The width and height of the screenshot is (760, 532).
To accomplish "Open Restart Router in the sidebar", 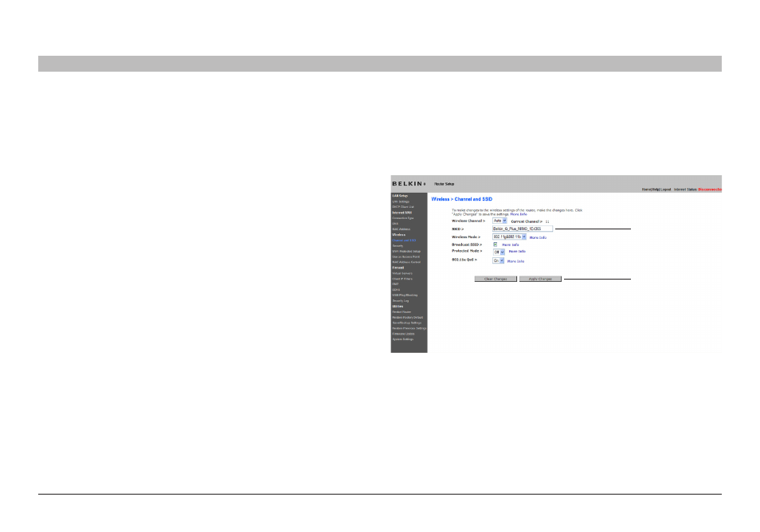I will pyautogui.click(x=402, y=312).
